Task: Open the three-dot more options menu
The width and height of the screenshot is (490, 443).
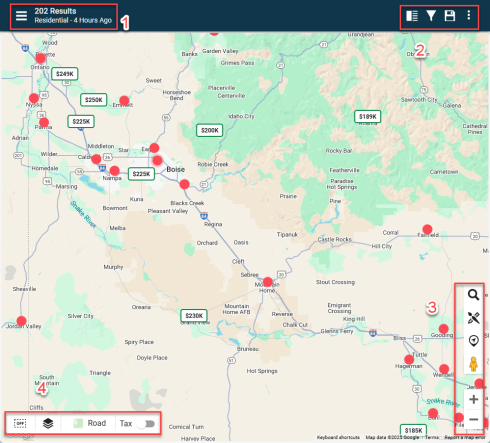Action: (469, 15)
